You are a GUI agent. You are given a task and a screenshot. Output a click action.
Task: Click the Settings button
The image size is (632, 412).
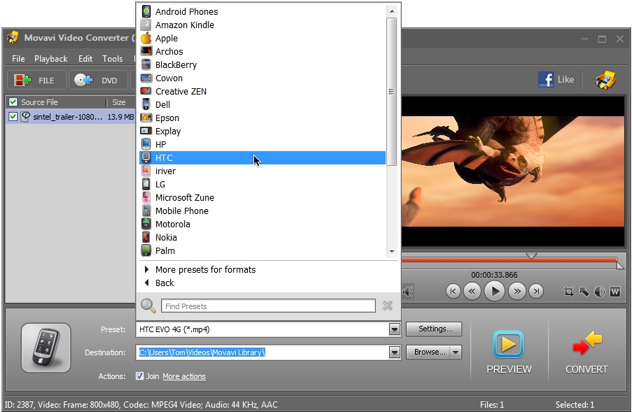[x=434, y=329]
